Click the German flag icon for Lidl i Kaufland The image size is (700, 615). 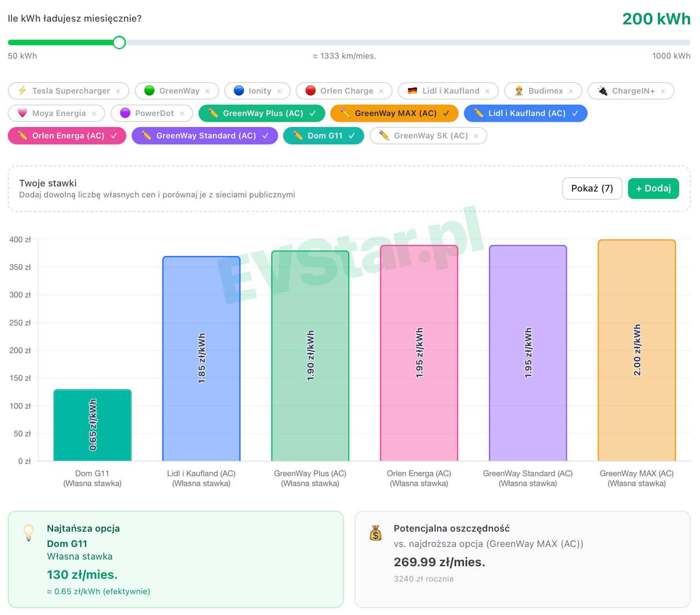(x=413, y=91)
